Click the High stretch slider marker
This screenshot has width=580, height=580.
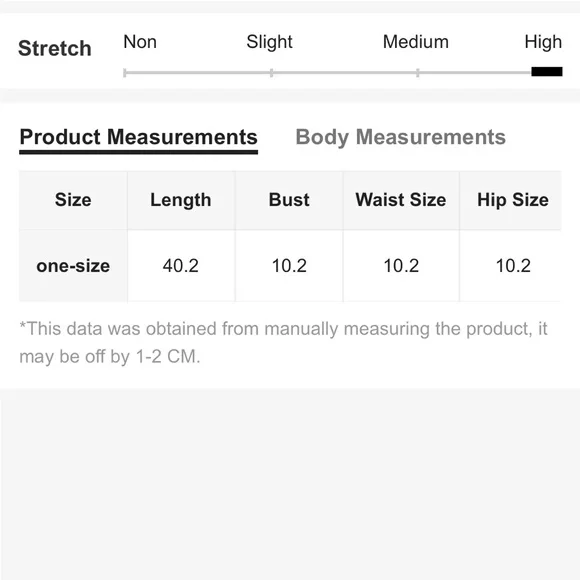click(547, 71)
